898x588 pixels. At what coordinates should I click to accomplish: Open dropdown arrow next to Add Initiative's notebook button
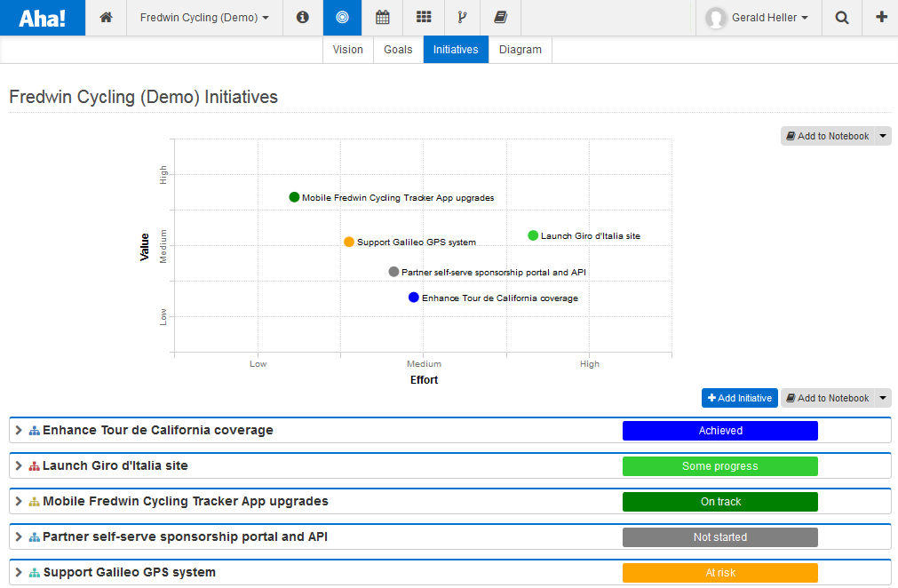pos(883,398)
